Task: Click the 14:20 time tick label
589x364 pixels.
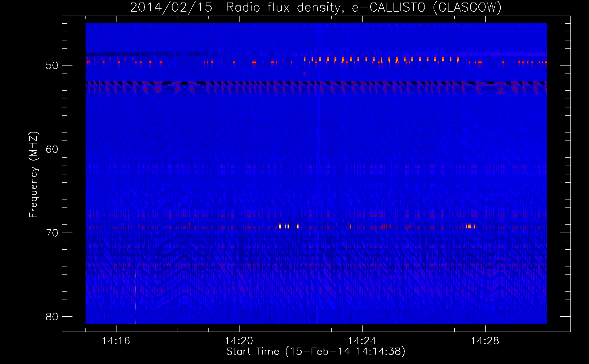Action: pyautogui.click(x=239, y=341)
